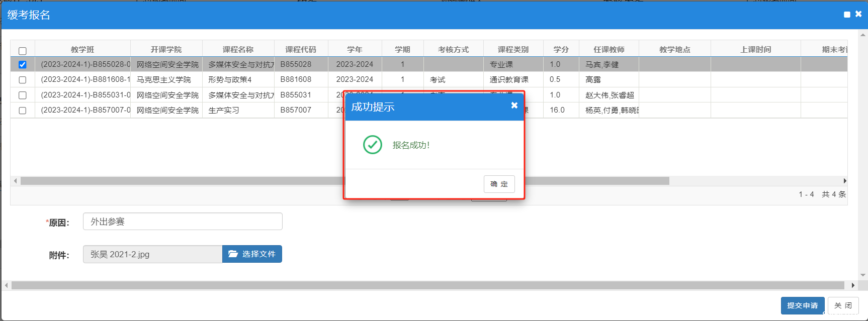
Task: Click the table scroll right arrow
Action: [844, 181]
